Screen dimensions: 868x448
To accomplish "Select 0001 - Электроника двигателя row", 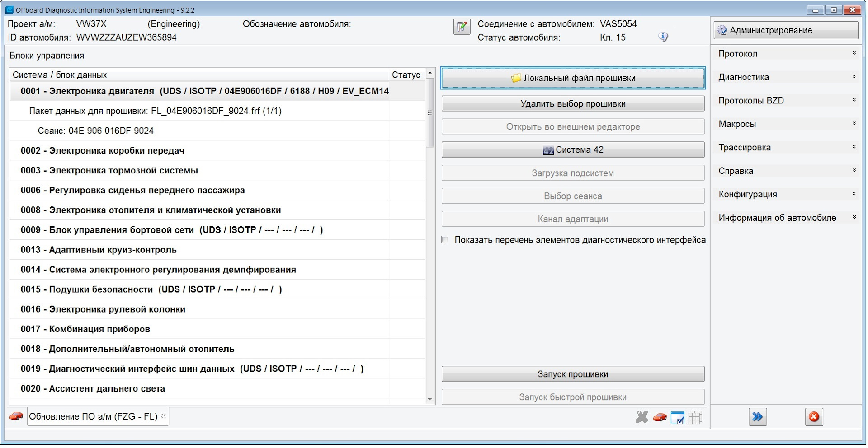I will [217, 91].
